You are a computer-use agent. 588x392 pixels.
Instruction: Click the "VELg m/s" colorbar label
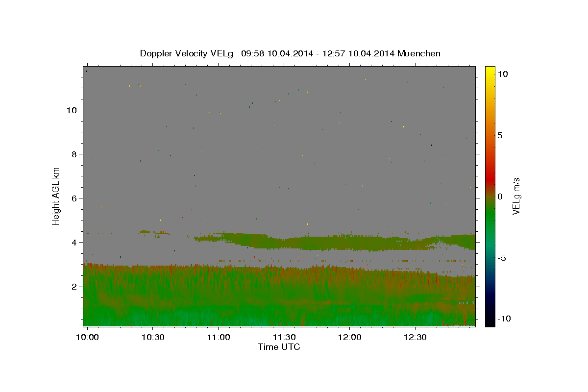[x=516, y=196]
